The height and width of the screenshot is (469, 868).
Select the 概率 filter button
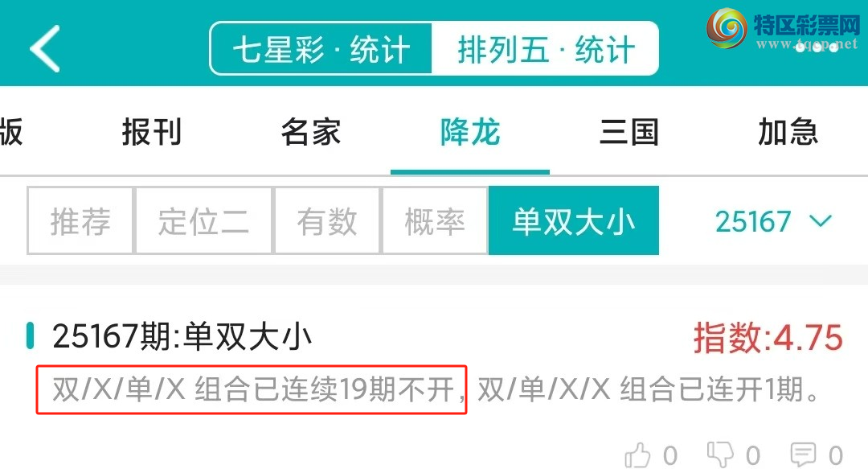point(435,220)
